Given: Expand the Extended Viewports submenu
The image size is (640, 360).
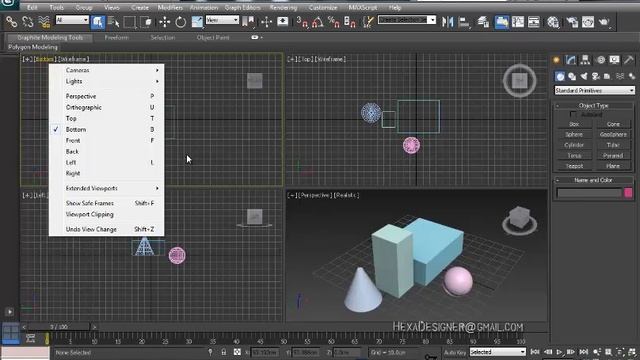Looking at the screenshot, I should (107, 188).
